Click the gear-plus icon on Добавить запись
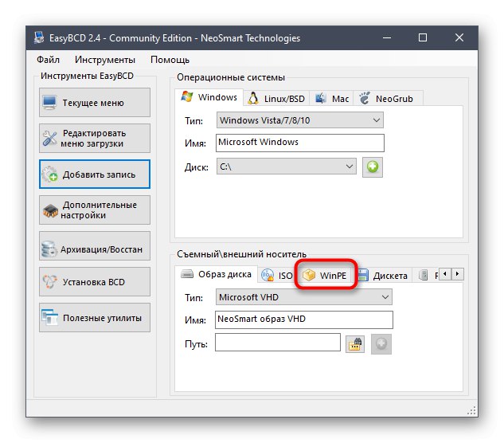 49,174
